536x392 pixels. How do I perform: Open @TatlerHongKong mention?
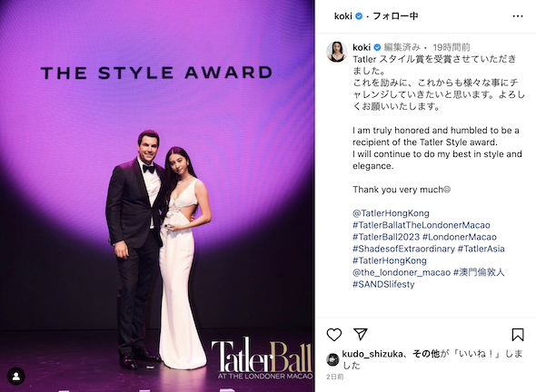click(x=391, y=213)
